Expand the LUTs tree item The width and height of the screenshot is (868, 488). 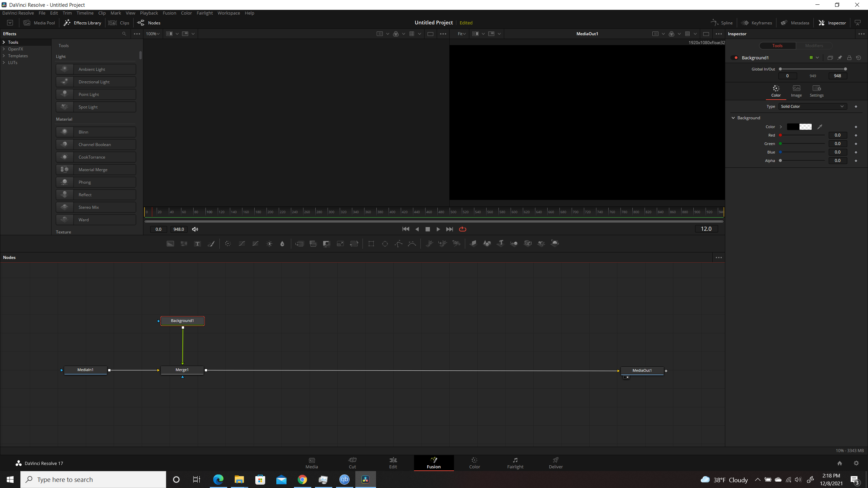pos(4,63)
